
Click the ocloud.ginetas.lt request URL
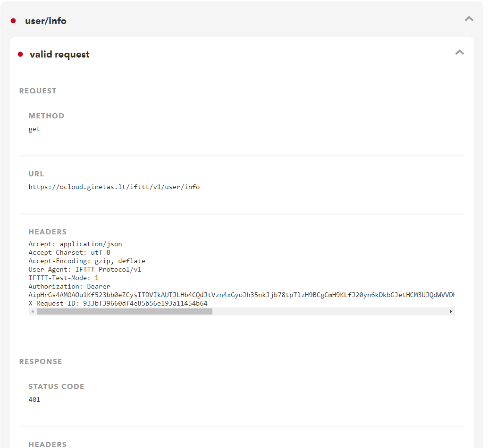(114, 187)
